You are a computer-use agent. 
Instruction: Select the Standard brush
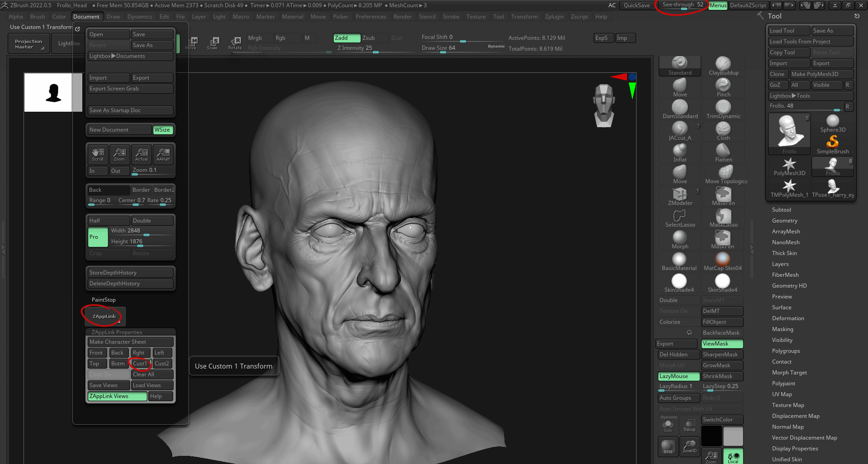(x=679, y=65)
